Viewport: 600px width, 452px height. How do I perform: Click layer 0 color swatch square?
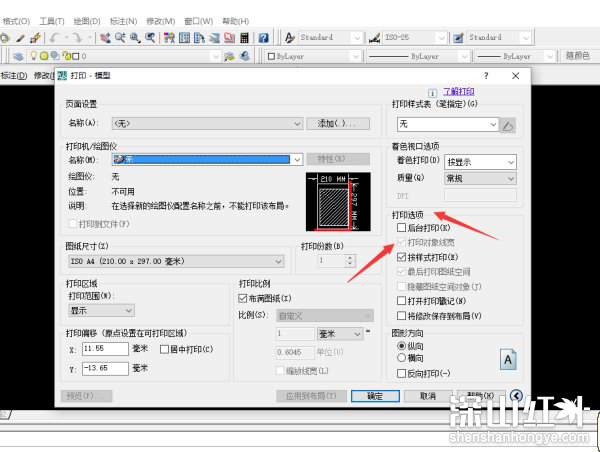tap(76, 56)
